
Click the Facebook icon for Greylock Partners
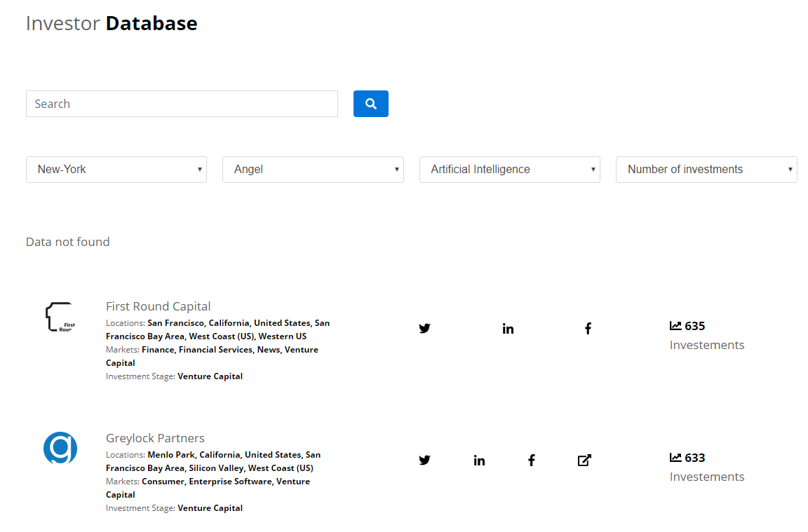(x=531, y=460)
